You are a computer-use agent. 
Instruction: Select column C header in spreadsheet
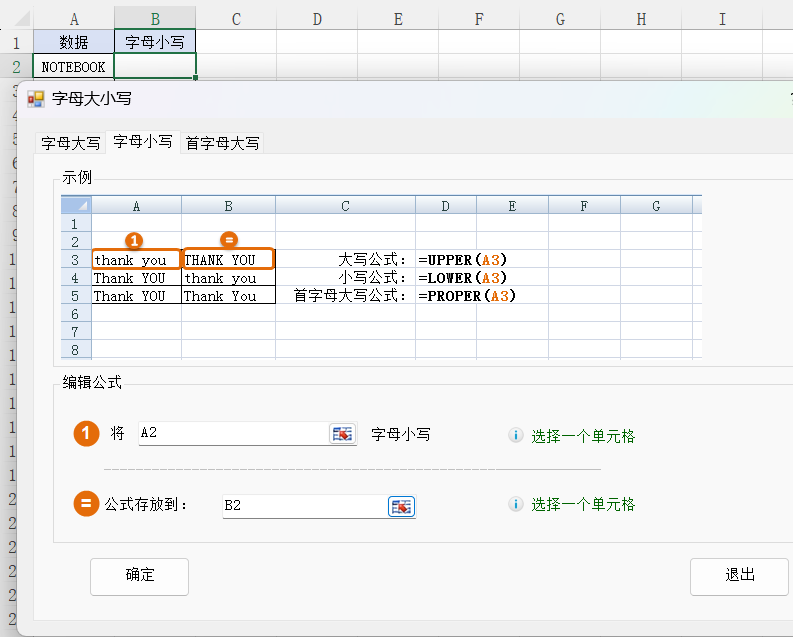point(235,18)
